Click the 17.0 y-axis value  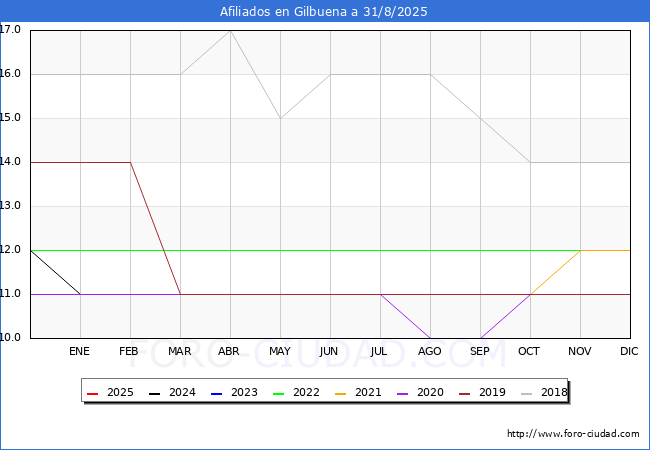10,29
